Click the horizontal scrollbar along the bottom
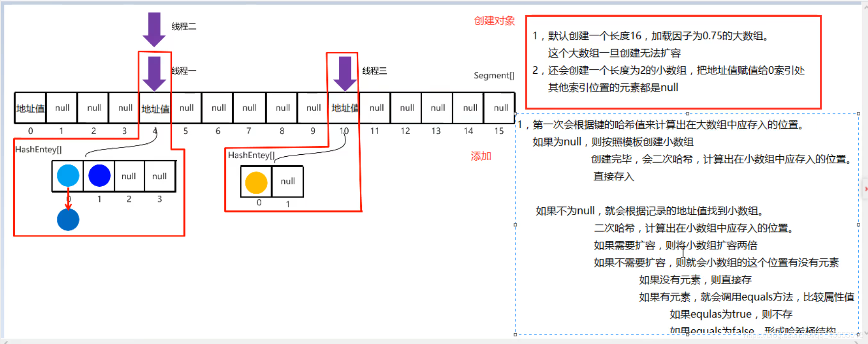 (432, 341)
